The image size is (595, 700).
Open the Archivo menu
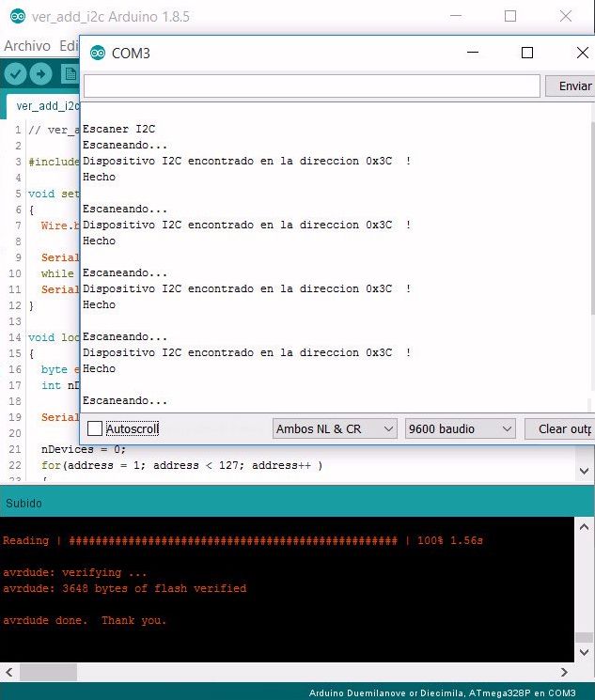[x=27, y=45]
